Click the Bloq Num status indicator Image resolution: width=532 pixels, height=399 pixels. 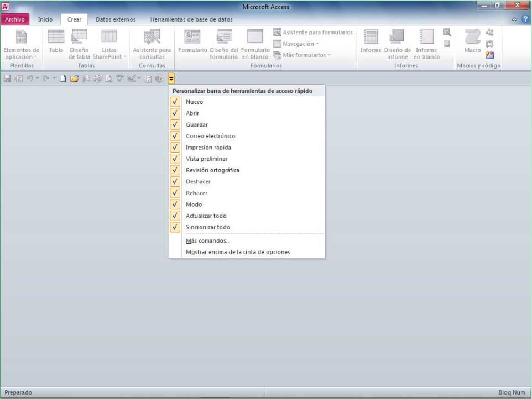(x=512, y=392)
